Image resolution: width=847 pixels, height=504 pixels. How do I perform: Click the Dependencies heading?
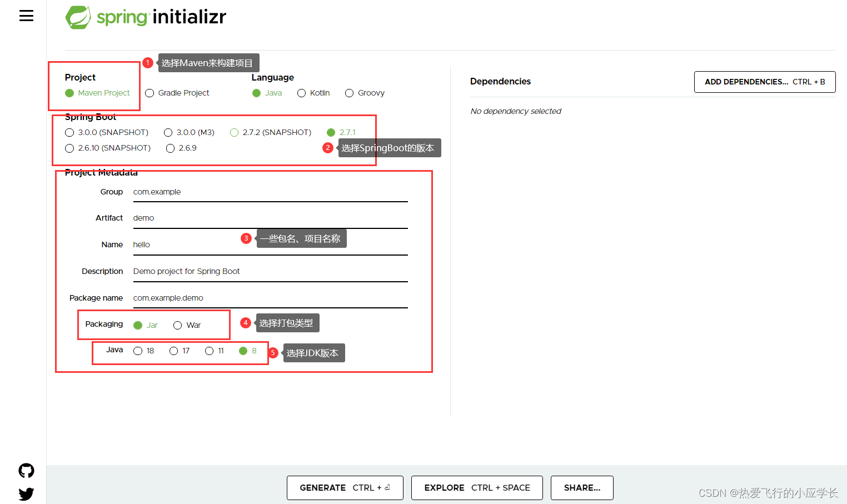500,81
